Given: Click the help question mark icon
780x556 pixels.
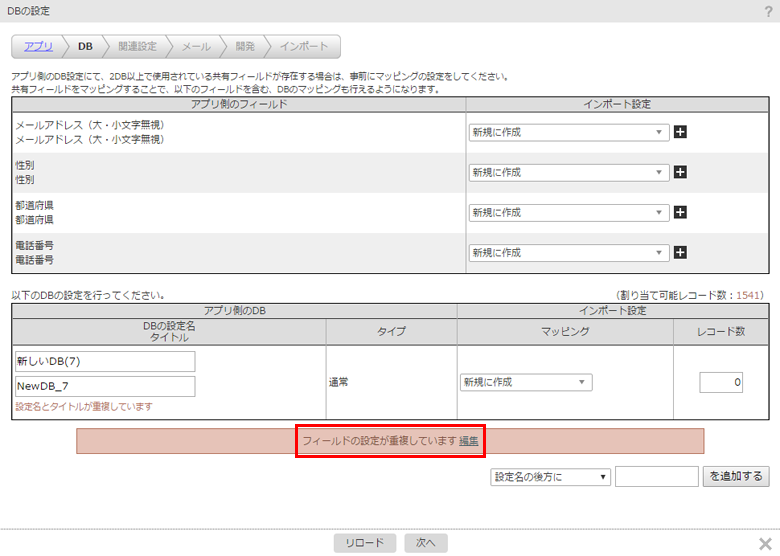Looking at the screenshot, I should (769, 11).
